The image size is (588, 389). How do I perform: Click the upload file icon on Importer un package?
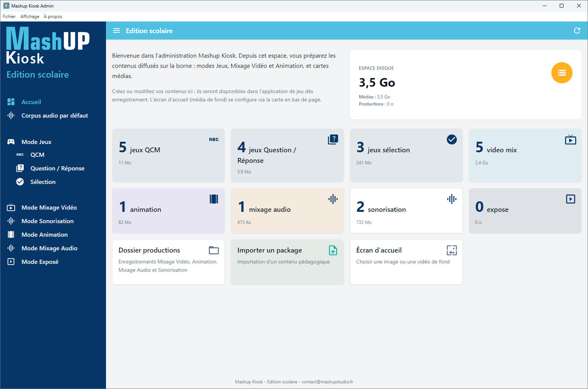pos(333,250)
